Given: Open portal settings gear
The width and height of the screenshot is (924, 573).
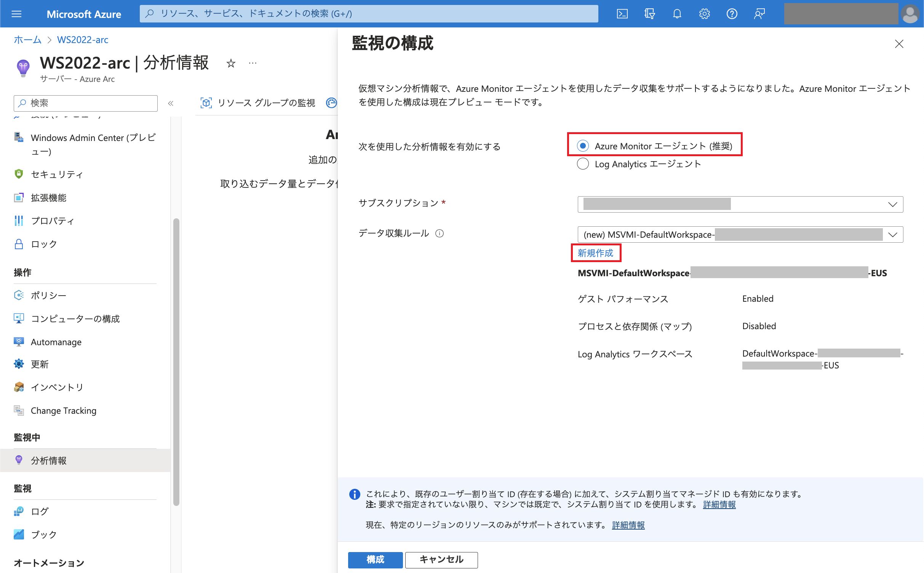Looking at the screenshot, I should 704,14.
